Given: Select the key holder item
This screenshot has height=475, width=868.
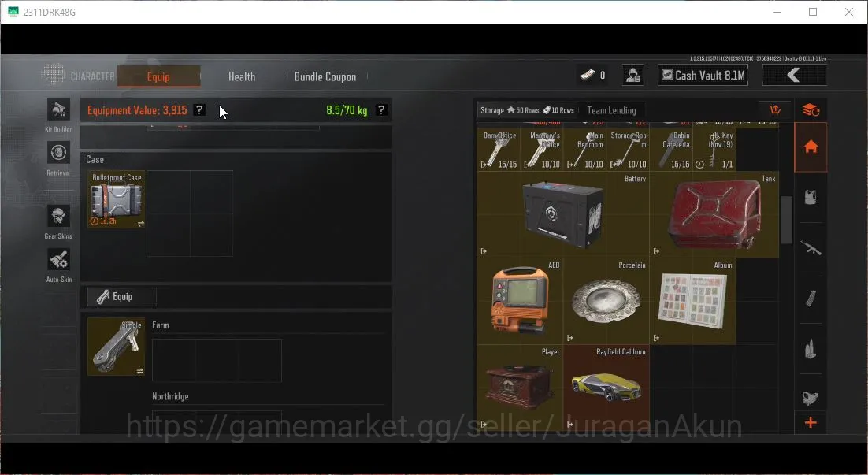Looking at the screenshot, I should tap(117, 347).
